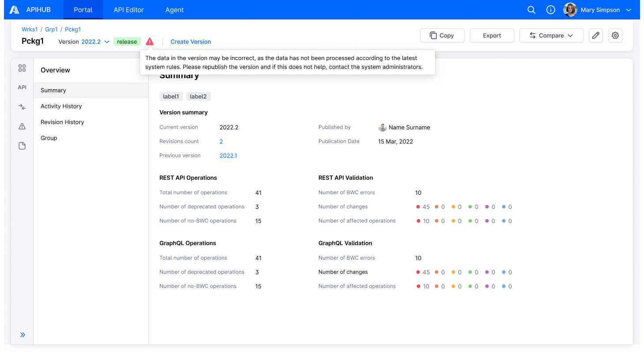Open previous version 2022.1 link
Image resolution: width=644 pixels, height=352 pixels.
pos(228,155)
